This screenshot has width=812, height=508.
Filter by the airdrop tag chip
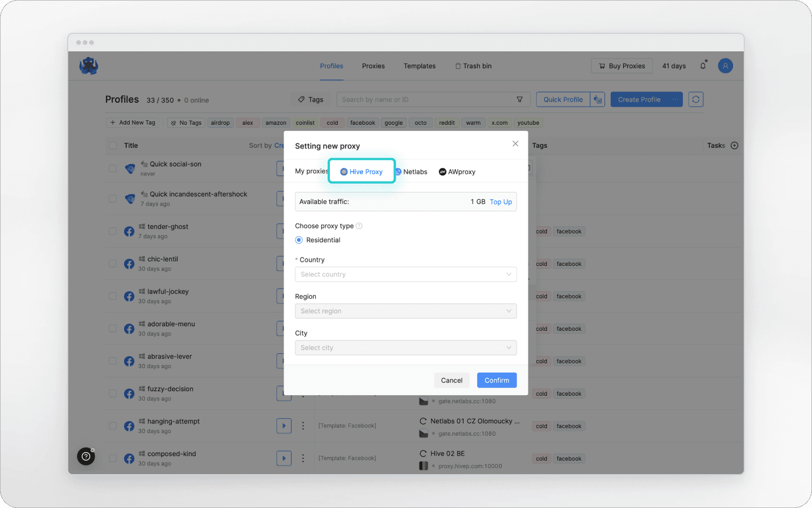pos(220,122)
